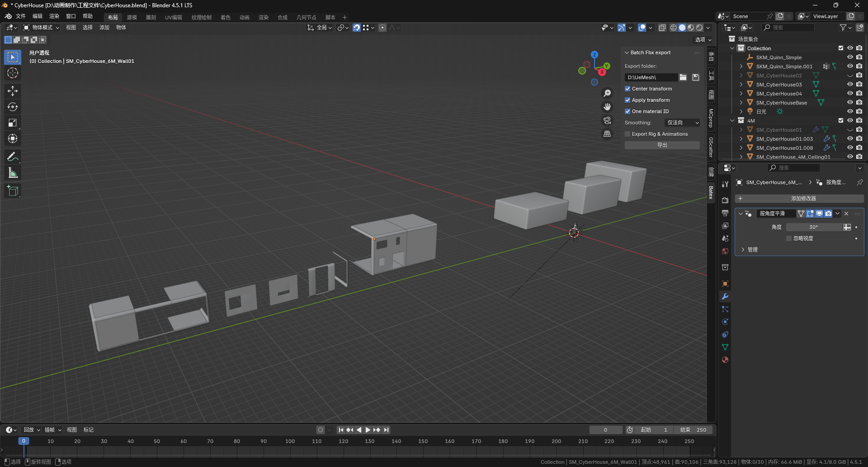Expand SM_CyberHouse04 in the outliner
The height and width of the screenshot is (467, 868).
click(741, 93)
